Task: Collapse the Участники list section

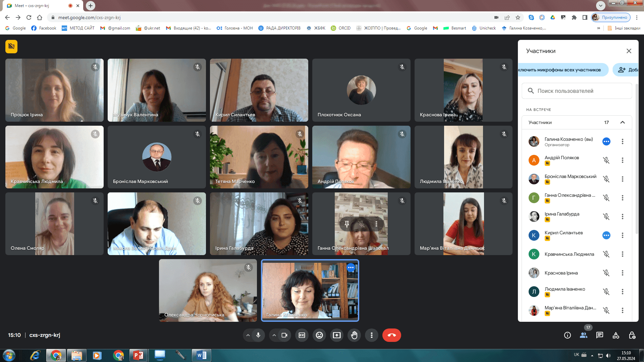Action: (x=623, y=122)
